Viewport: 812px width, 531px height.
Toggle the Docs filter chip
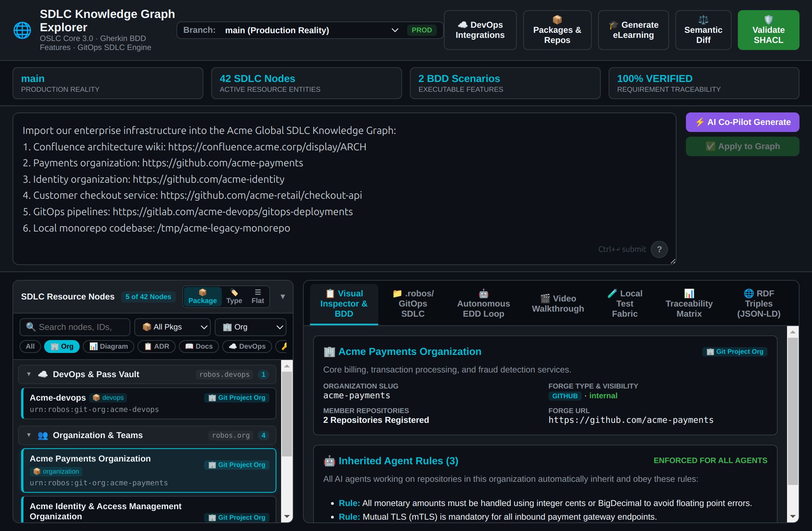click(199, 346)
